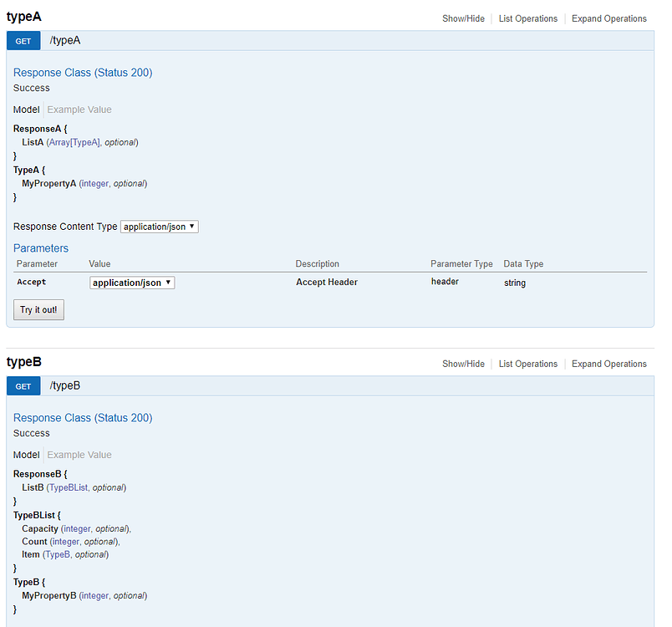
Task: Open the Accept header value dropdown
Action: pyautogui.click(x=131, y=283)
